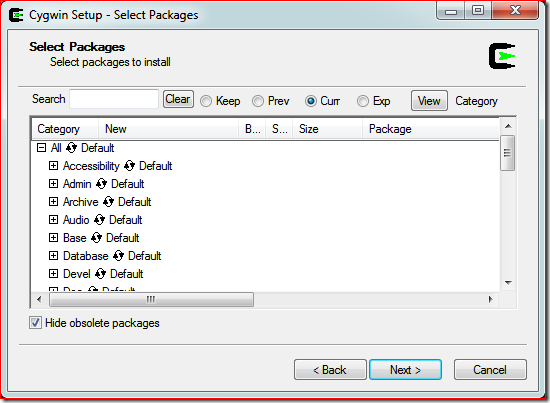Click the cycle icon next to Accessibility
This screenshot has width=550, height=403.
coord(129,166)
